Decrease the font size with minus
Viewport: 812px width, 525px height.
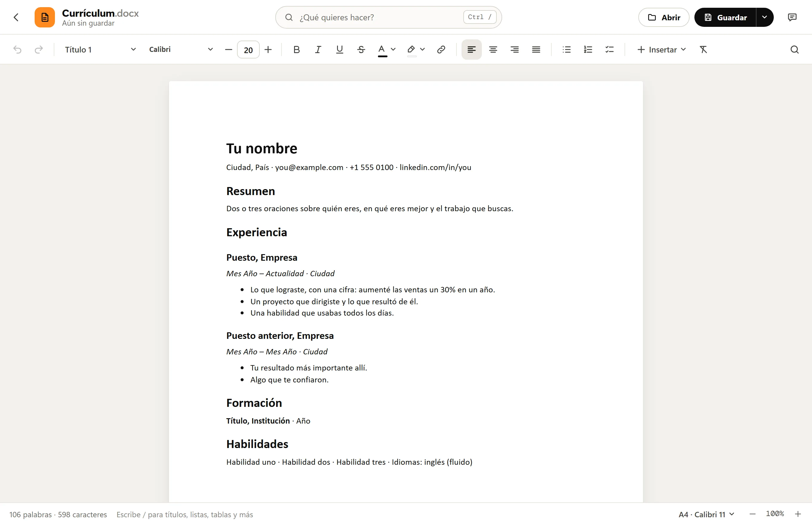[x=229, y=50]
